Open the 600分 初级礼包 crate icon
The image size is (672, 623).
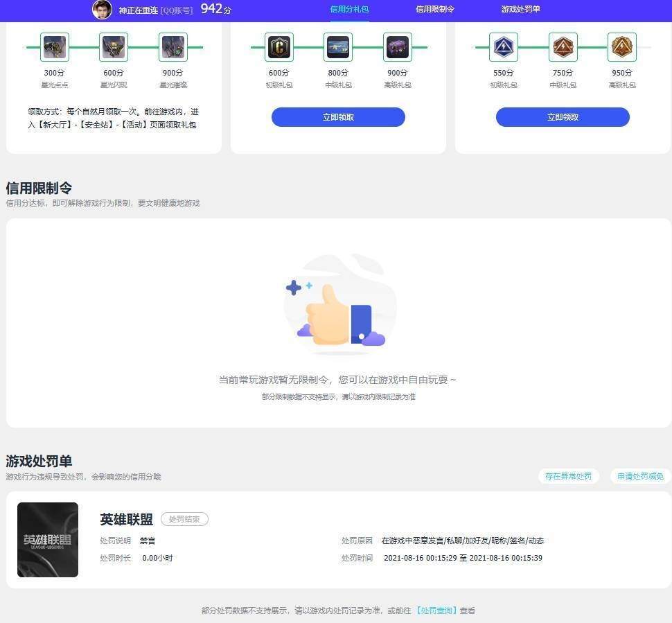[279, 47]
